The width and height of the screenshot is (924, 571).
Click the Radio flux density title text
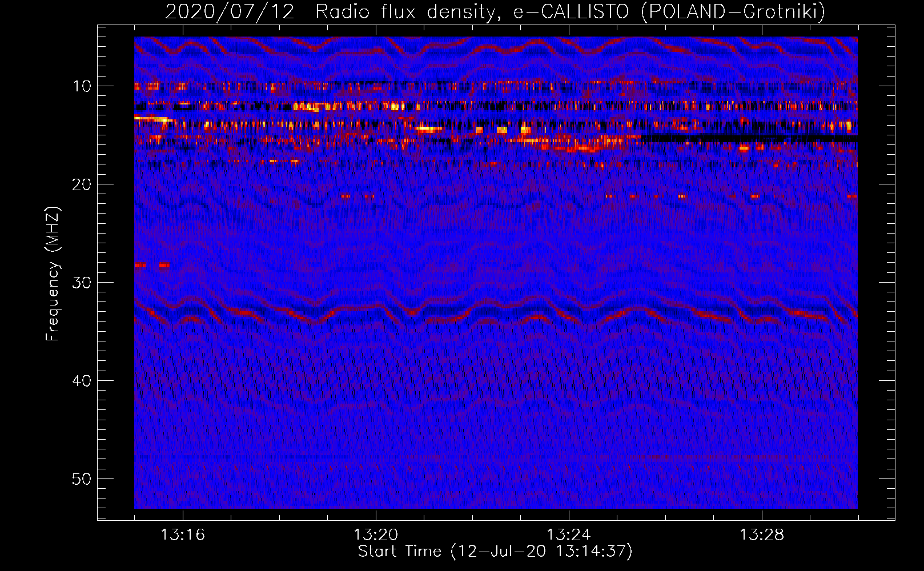click(409, 12)
